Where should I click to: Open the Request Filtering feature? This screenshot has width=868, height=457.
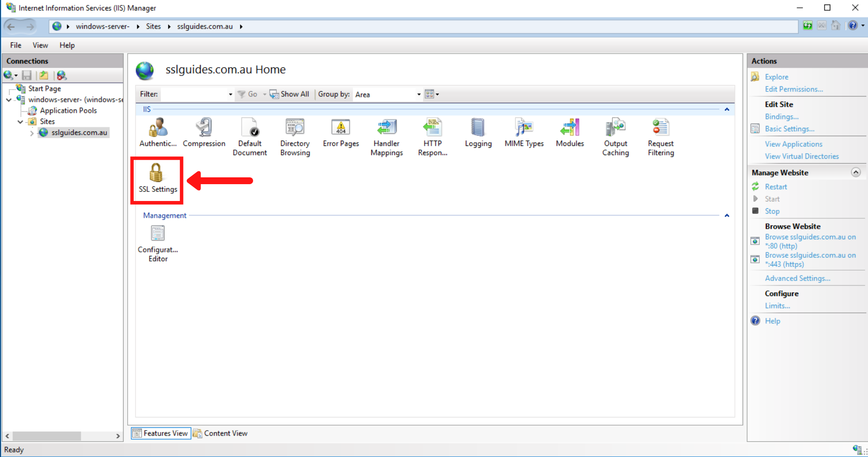(660, 132)
